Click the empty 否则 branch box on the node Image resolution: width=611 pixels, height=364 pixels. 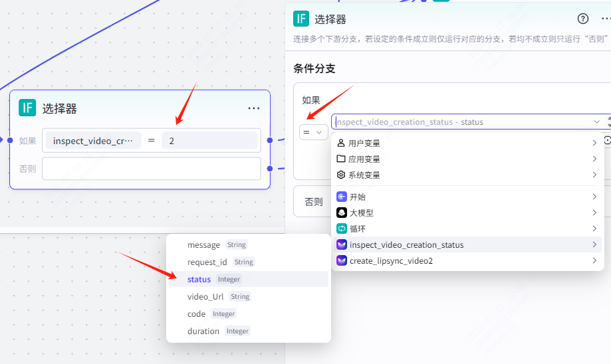(152, 169)
